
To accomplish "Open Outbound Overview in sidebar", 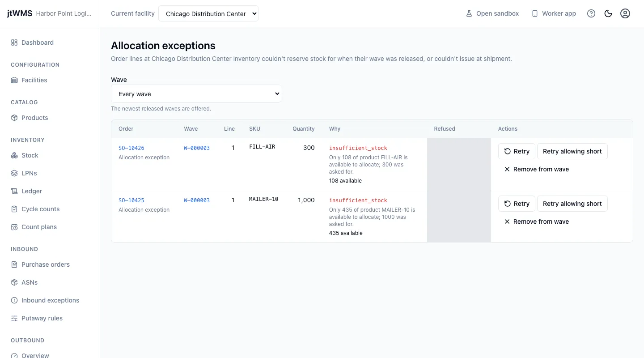I will 50,355.
